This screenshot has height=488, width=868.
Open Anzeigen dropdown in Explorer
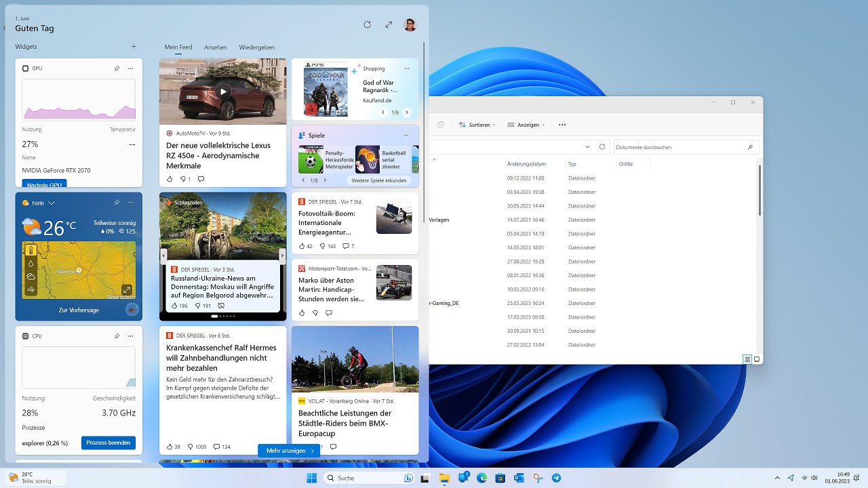527,125
